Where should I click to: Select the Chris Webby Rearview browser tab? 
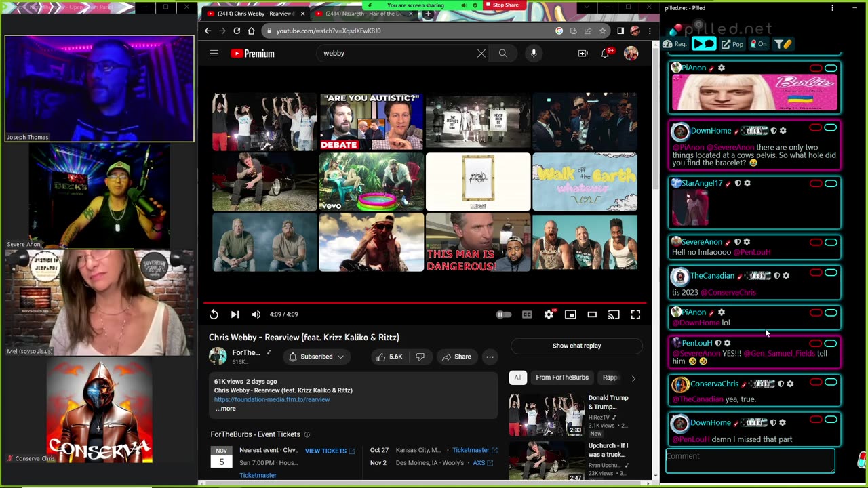pyautogui.click(x=255, y=14)
